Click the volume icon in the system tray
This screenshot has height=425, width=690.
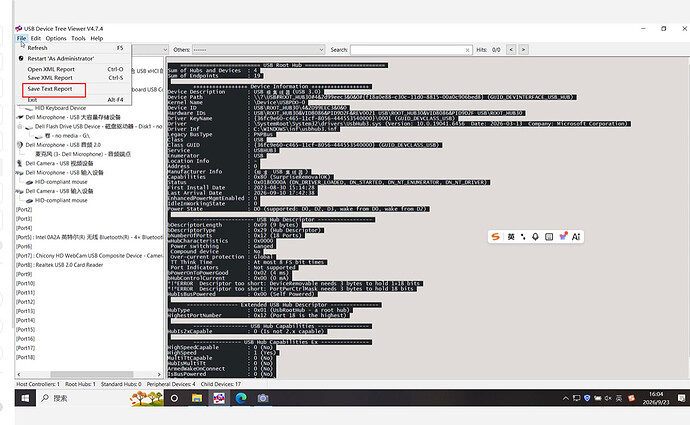[608, 398]
